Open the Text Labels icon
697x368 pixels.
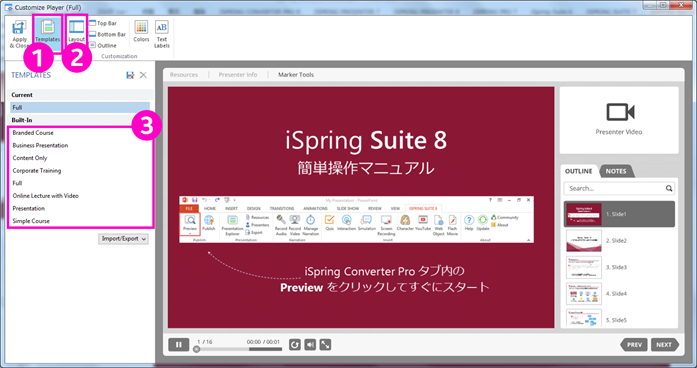(x=162, y=34)
